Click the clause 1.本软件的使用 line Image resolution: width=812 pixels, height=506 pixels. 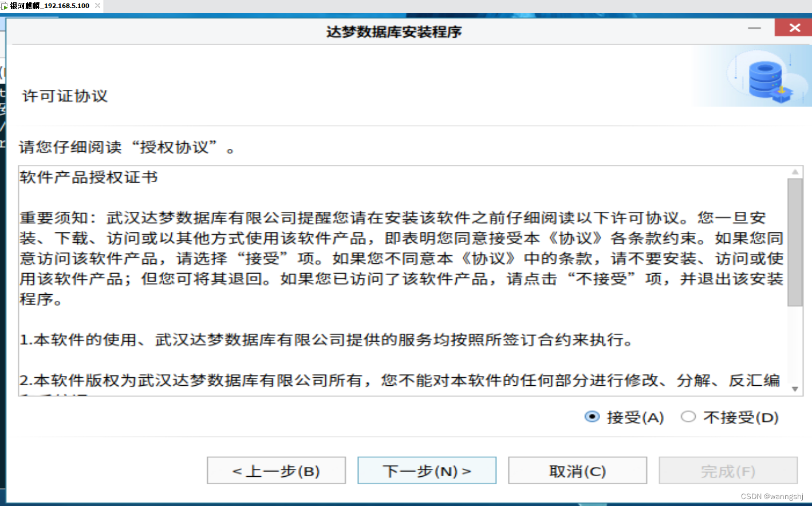326,340
